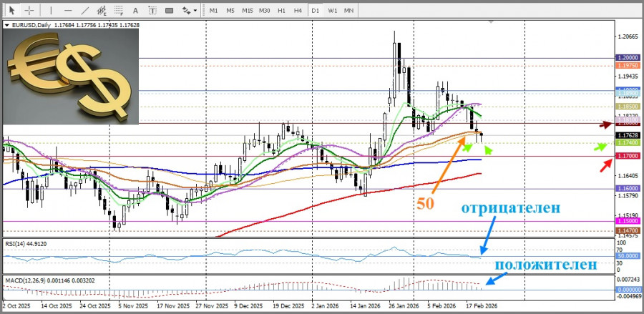Choose the horizontal line drawing tool
The width and height of the screenshot is (644, 314).
(67, 11)
